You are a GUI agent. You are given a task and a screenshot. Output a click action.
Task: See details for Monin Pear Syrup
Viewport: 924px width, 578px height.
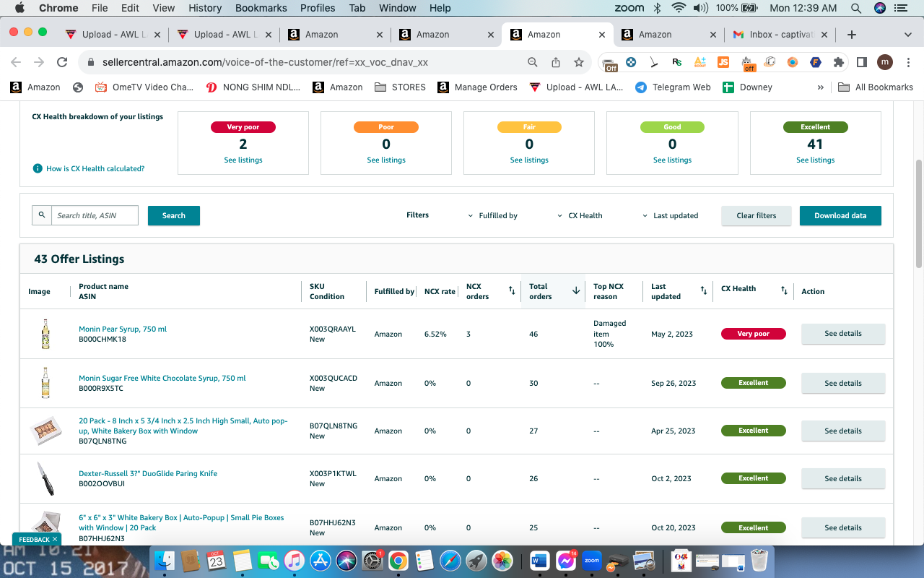(843, 334)
